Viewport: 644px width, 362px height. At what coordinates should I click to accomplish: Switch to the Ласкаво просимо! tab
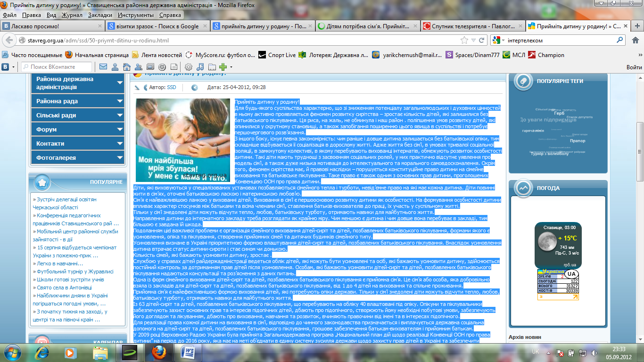[52, 26]
